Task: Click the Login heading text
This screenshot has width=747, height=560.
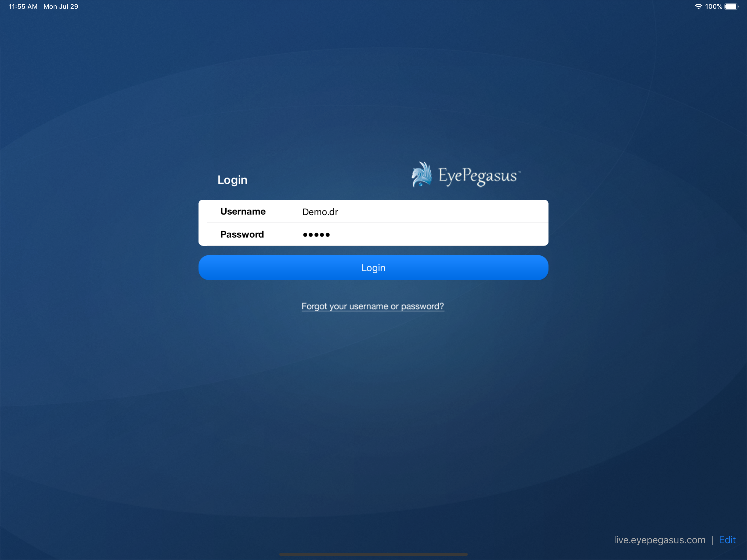Action: (232, 180)
